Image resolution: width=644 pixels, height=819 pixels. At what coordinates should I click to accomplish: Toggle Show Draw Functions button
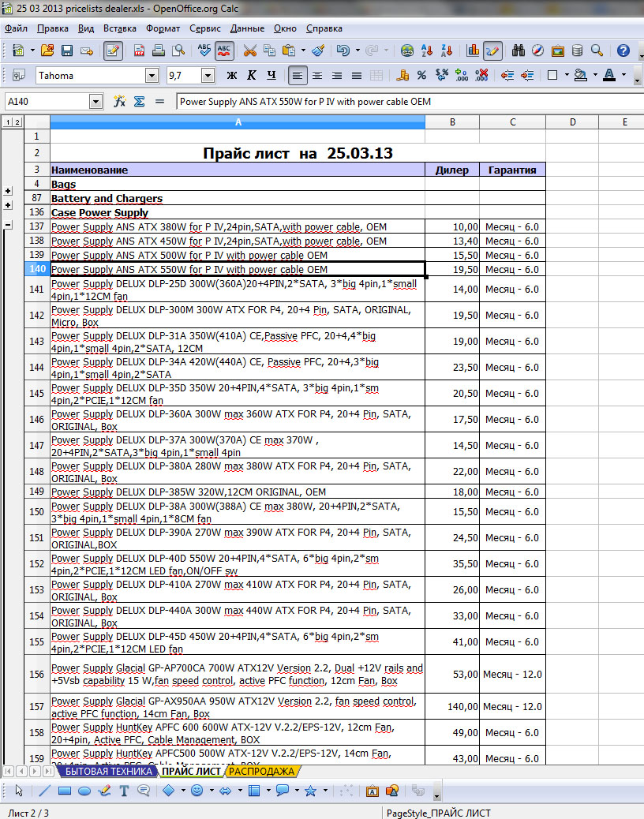point(492,50)
